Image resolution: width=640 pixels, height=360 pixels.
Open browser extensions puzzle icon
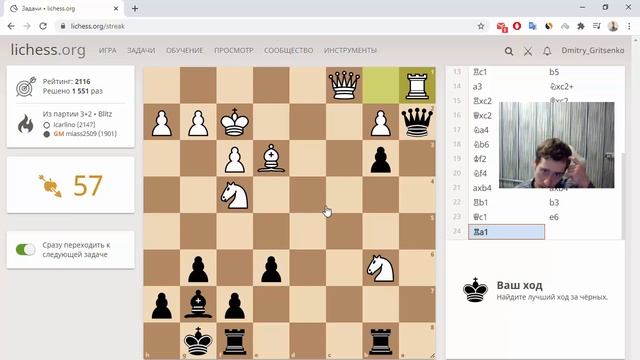(x=580, y=26)
